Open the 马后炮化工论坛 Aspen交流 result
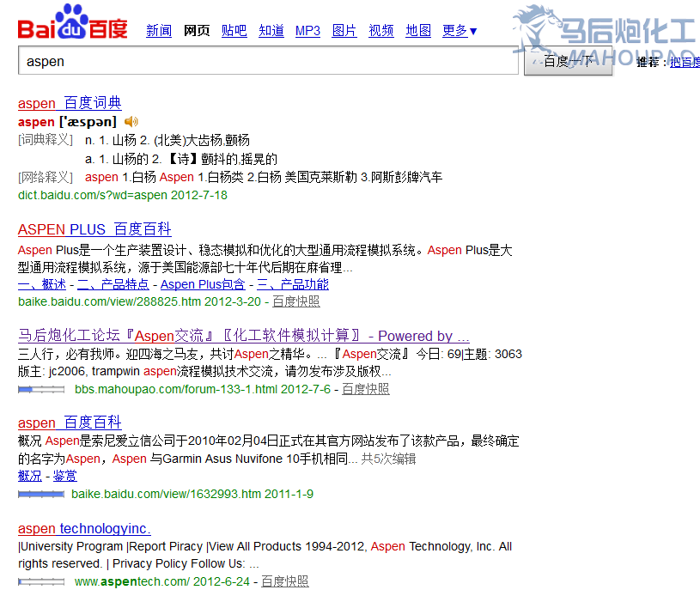Viewport: 700px width, 602px height. (243, 336)
